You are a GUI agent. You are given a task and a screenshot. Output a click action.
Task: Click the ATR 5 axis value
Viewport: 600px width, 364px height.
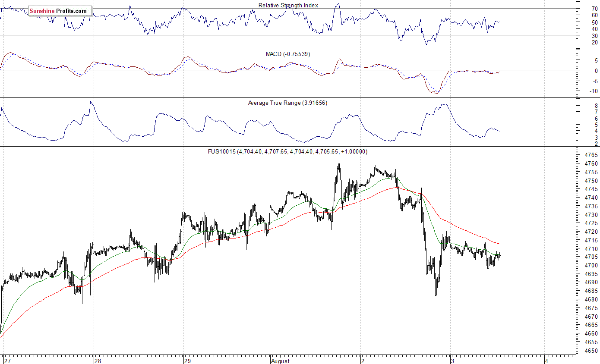coord(596,125)
